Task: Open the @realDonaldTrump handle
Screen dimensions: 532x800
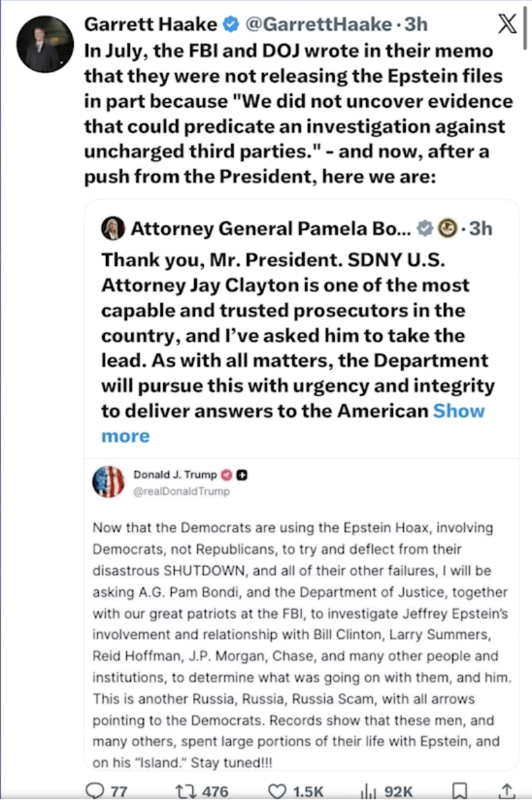Action: tap(181, 492)
